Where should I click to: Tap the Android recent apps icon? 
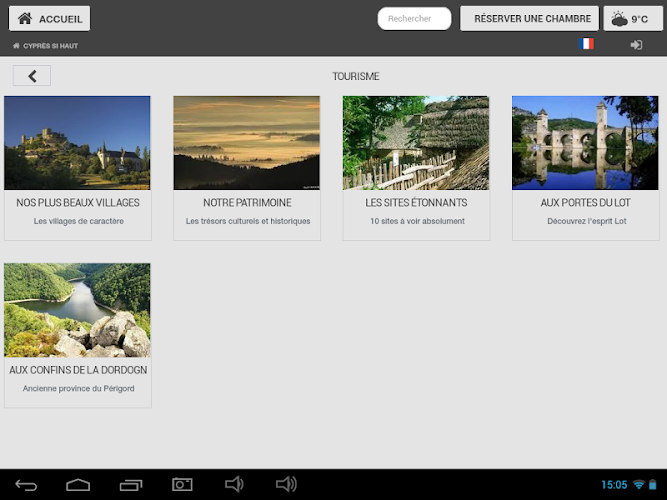pyautogui.click(x=131, y=485)
